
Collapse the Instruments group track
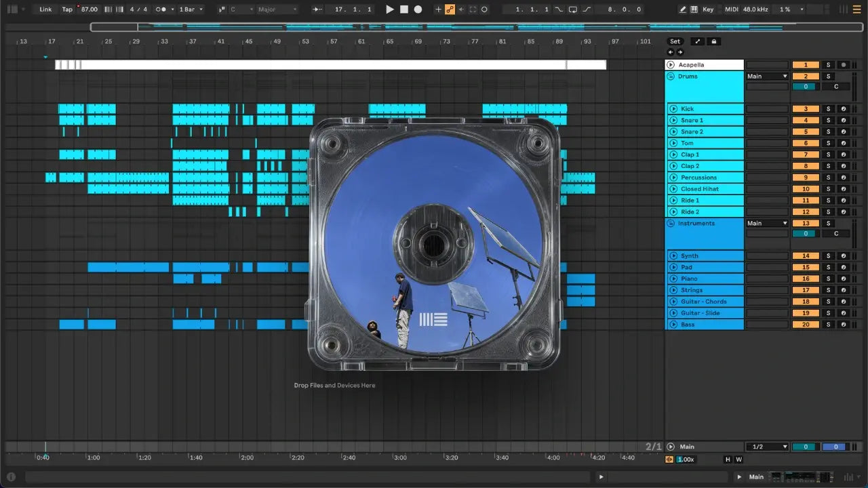coord(671,223)
